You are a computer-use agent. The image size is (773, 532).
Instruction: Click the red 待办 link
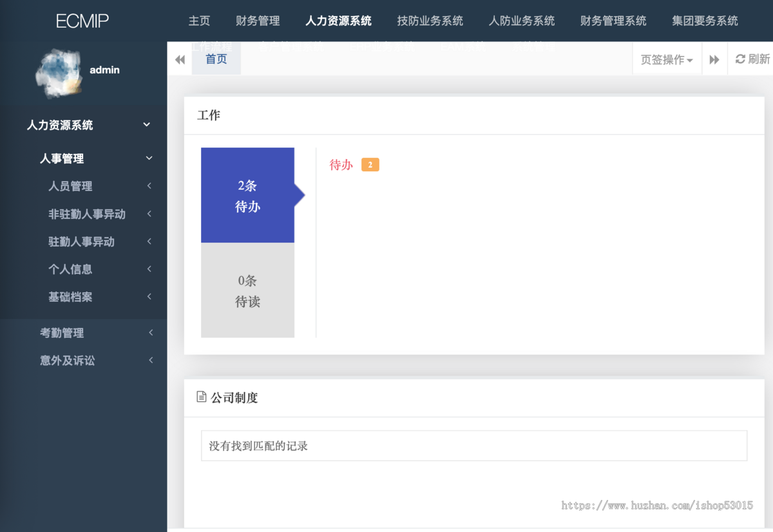(x=341, y=165)
